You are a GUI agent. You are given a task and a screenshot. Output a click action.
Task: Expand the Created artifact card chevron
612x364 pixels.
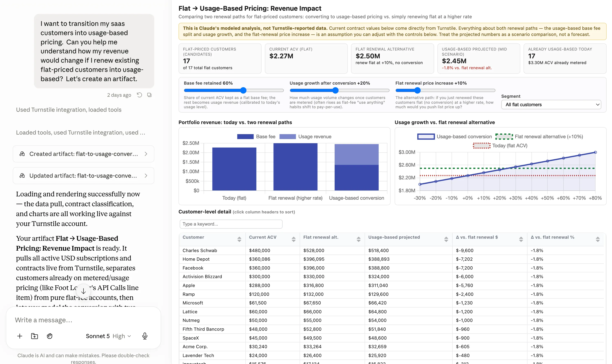click(146, 154)
